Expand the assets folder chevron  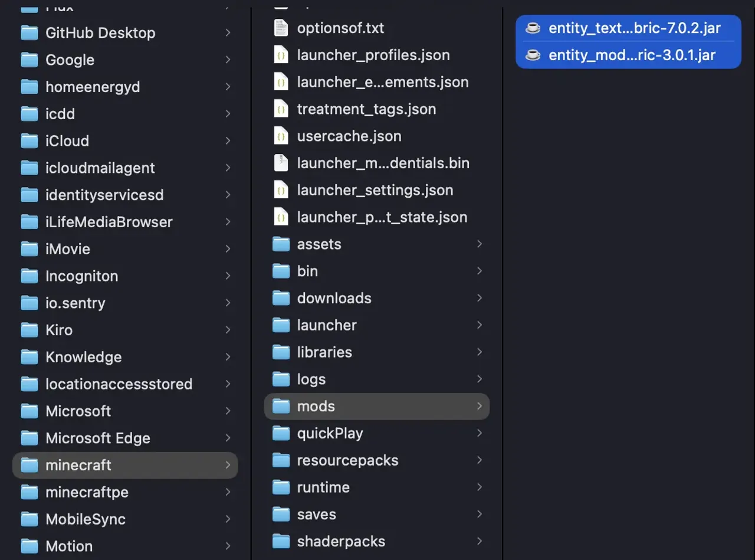point(480,244)
